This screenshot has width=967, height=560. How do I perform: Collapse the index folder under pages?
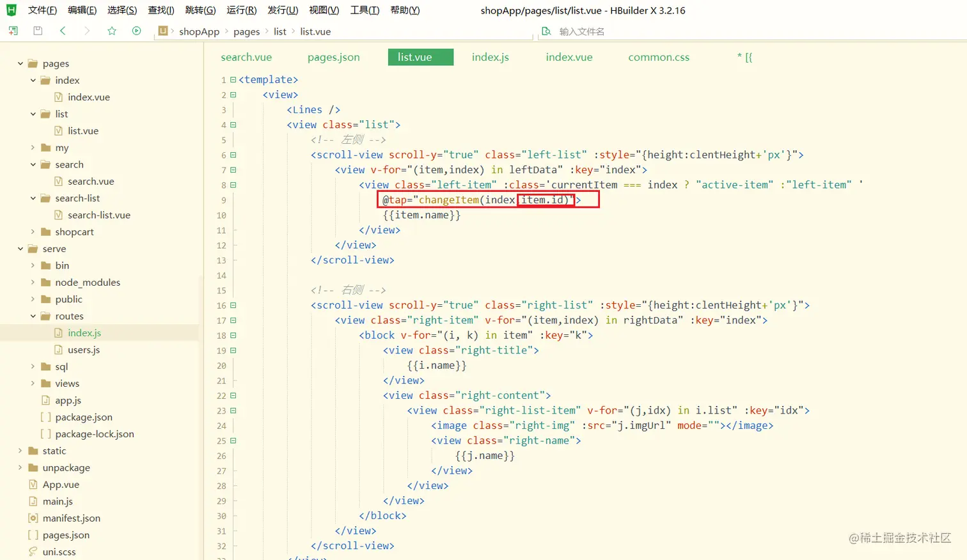(33, 80)
